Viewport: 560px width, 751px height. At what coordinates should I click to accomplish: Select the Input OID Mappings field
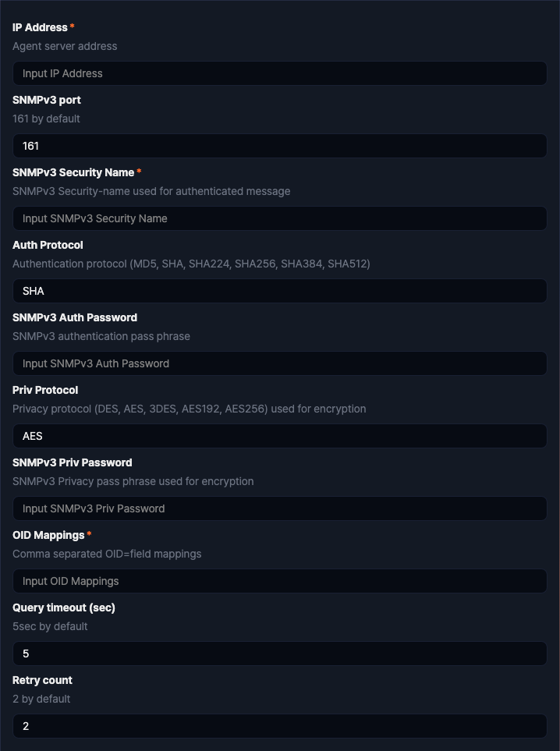tap(279, 581)
